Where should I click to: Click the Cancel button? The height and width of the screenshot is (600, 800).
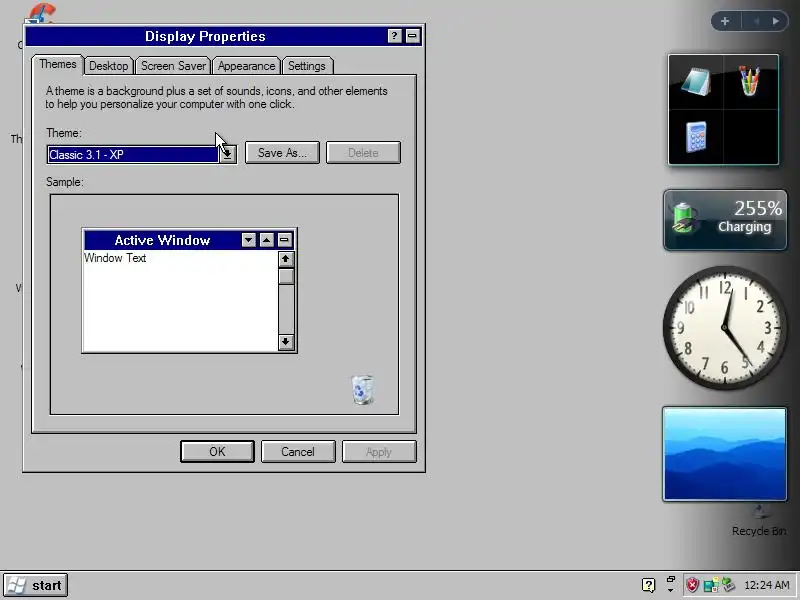point(298,452)
